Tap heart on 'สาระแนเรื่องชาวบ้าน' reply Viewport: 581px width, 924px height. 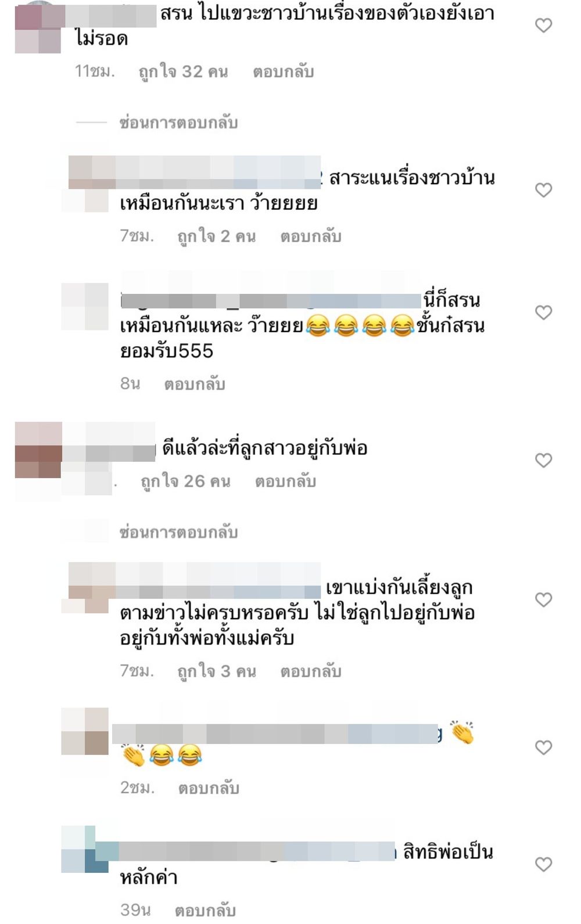pos(543,190)
